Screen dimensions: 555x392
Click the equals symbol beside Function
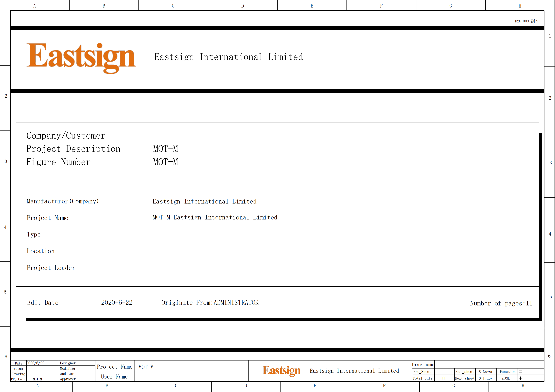tap(520, 372)
